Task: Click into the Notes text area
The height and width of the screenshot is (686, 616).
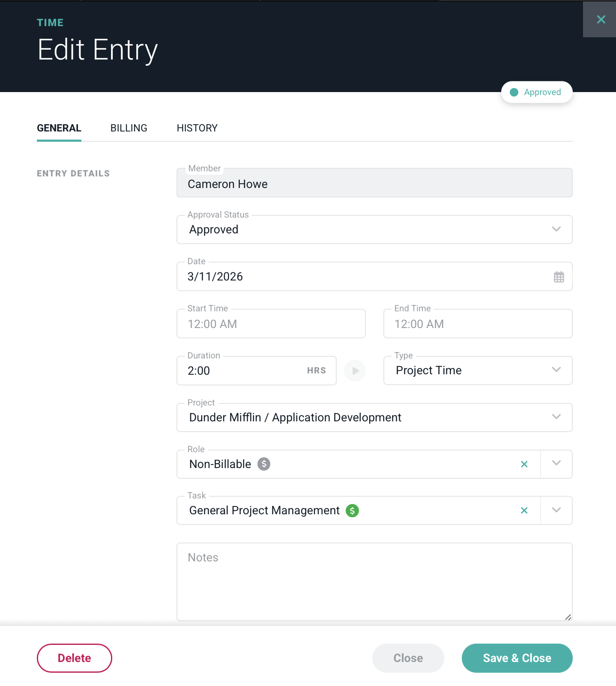Action: (x=374, y=582)
